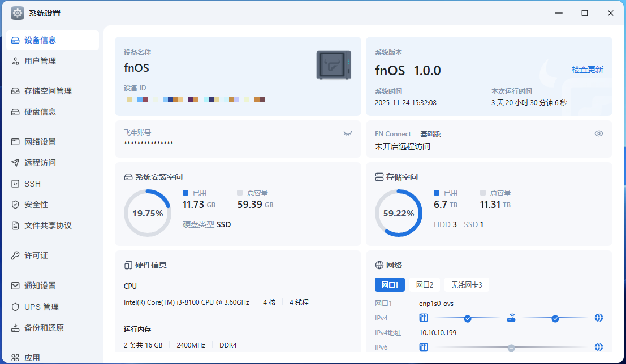Image resolution: width=626 pixels, height=364 pixels.
Task: Close the 系统设置 window
Action: coord(610,13)
